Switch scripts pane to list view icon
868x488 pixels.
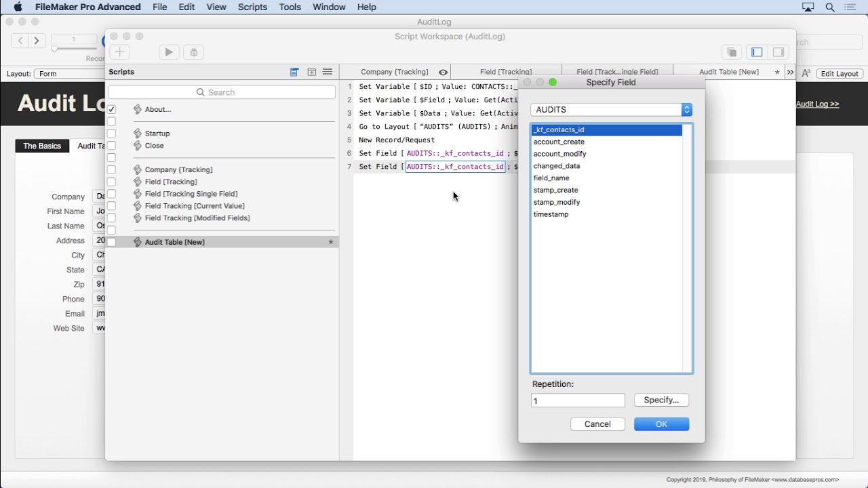[x=294, y=72]
